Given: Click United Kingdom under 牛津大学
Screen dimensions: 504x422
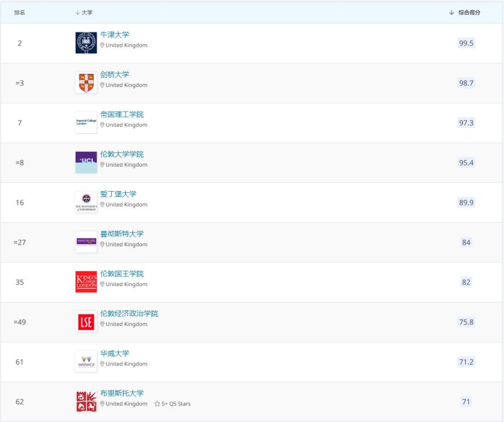Looking at the screenshot, I should (x=126, y=45).
